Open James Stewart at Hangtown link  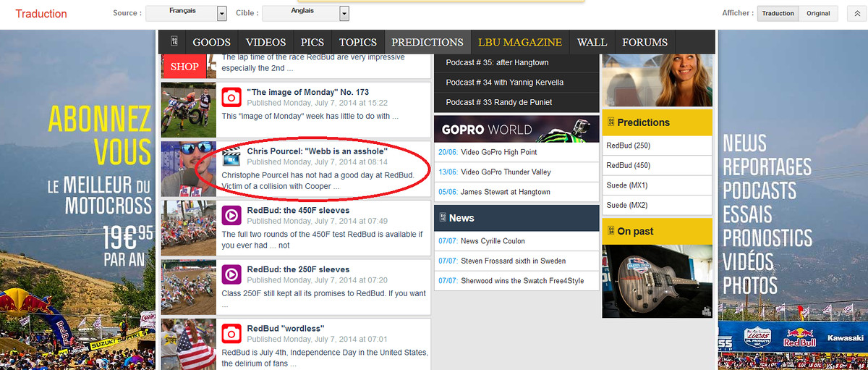click(505, 192)
